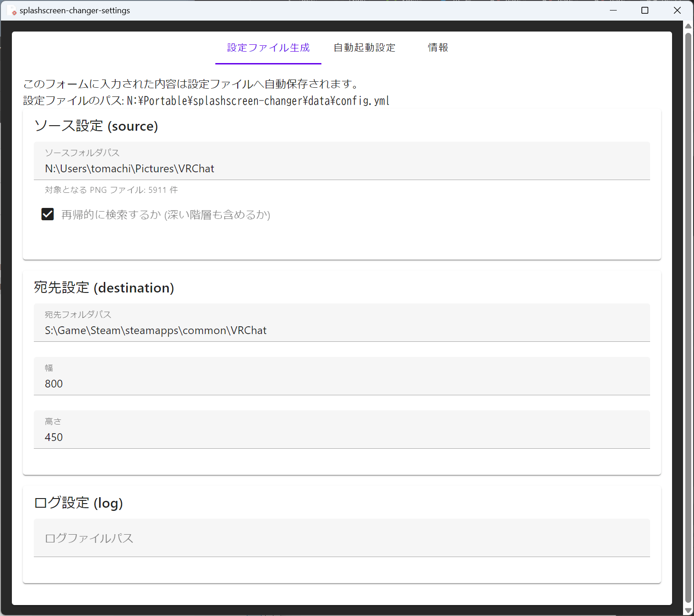Click the 再帰的に検索するか label text
The image size is (694, 616).
pyautogui.click(x=166, y=215)
